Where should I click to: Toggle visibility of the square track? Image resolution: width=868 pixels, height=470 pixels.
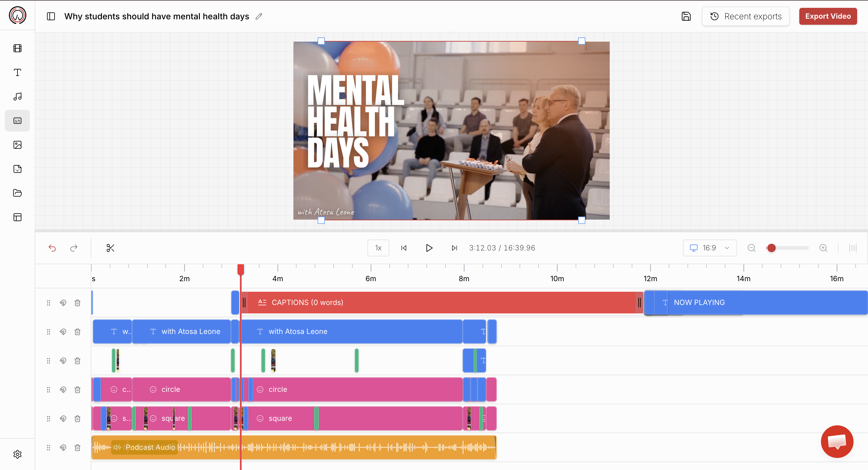[x=63, y=419]
